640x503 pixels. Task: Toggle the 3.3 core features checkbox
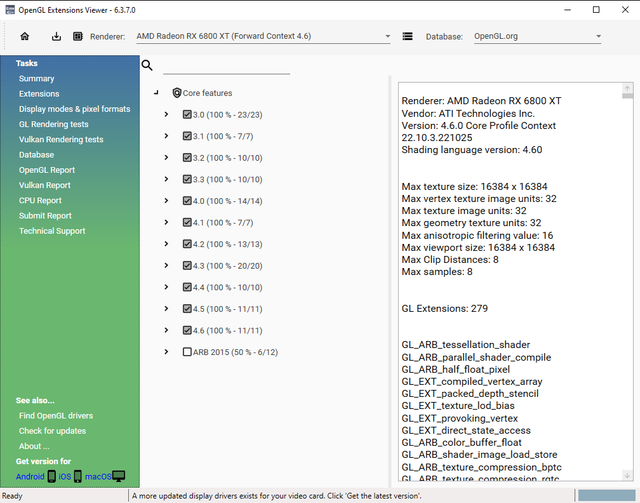pyautogui.click(x=187, y=179)
